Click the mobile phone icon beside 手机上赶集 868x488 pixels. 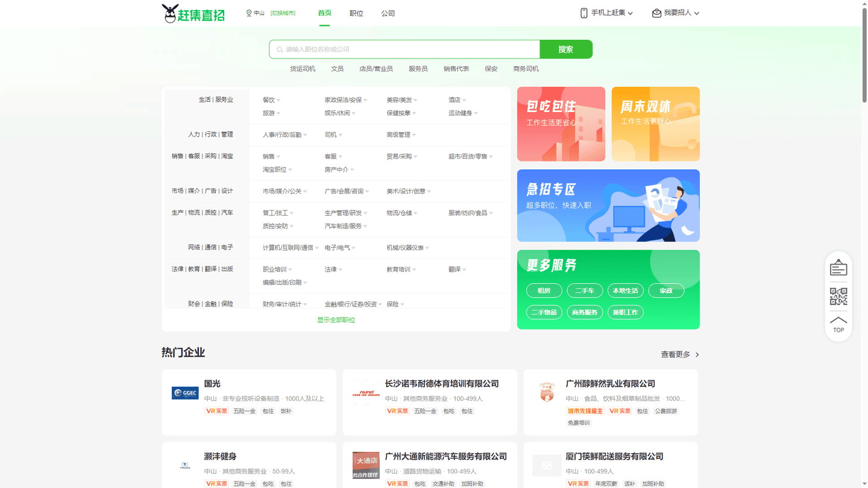[583, 13]
